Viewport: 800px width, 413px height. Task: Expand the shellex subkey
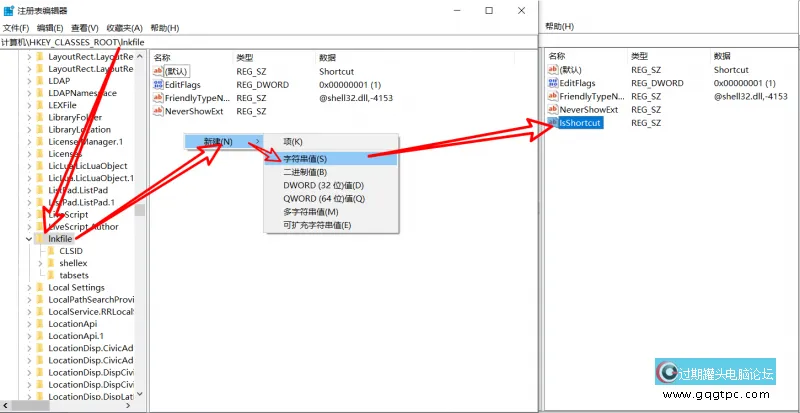click(x=39, y=263)
